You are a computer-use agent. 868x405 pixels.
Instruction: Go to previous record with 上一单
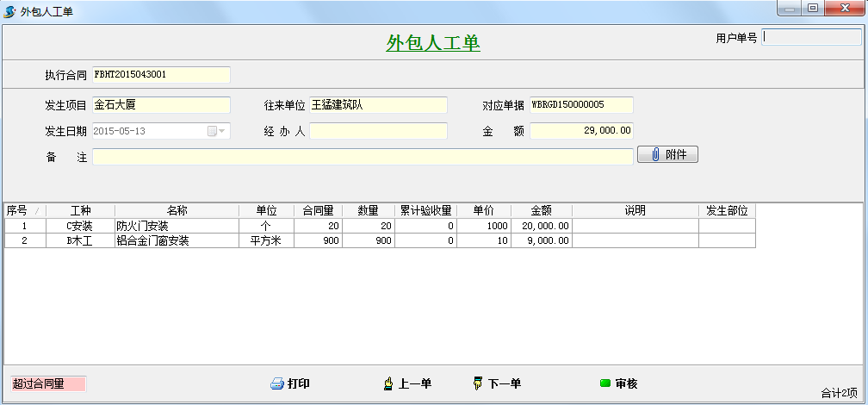pyautogui.click(x=407, y=383)
